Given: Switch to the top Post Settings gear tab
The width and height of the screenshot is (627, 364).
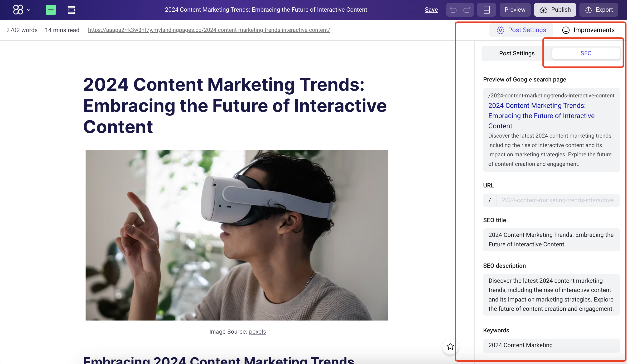Looking at the screenshot, I should (x=521, y=30).
